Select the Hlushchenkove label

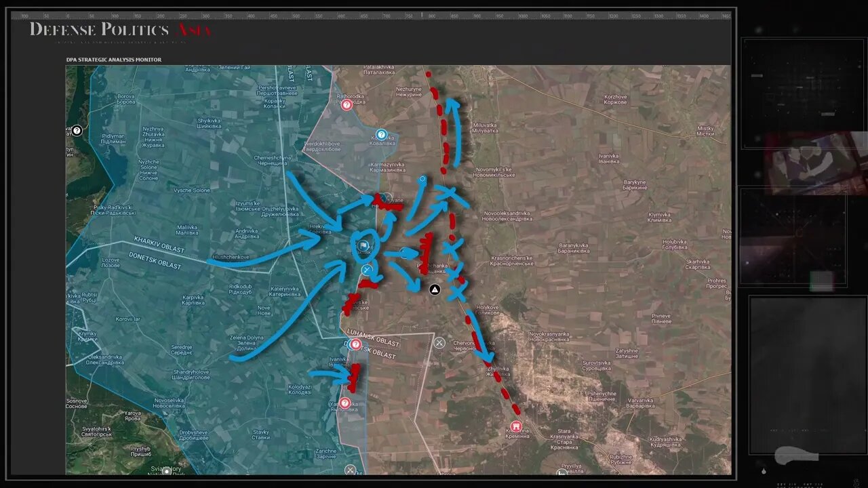(231, 258)
